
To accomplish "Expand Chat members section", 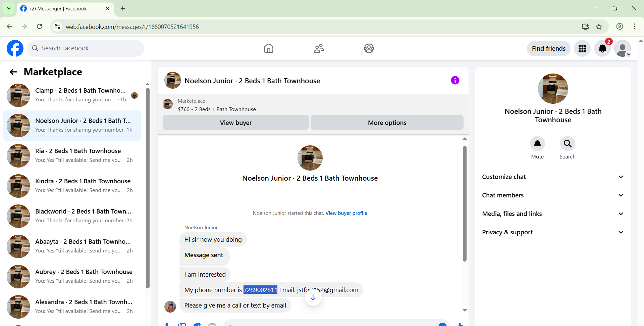I will [553, 195].
